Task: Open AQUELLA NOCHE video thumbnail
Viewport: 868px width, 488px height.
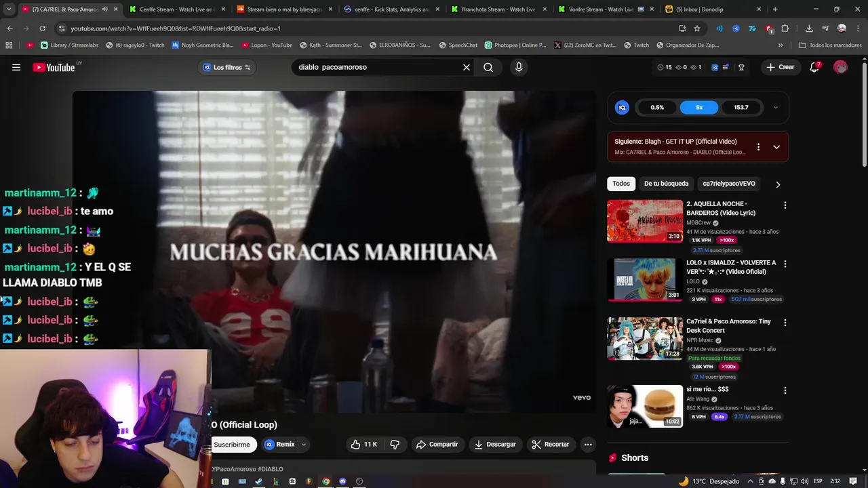Action: 645,221
